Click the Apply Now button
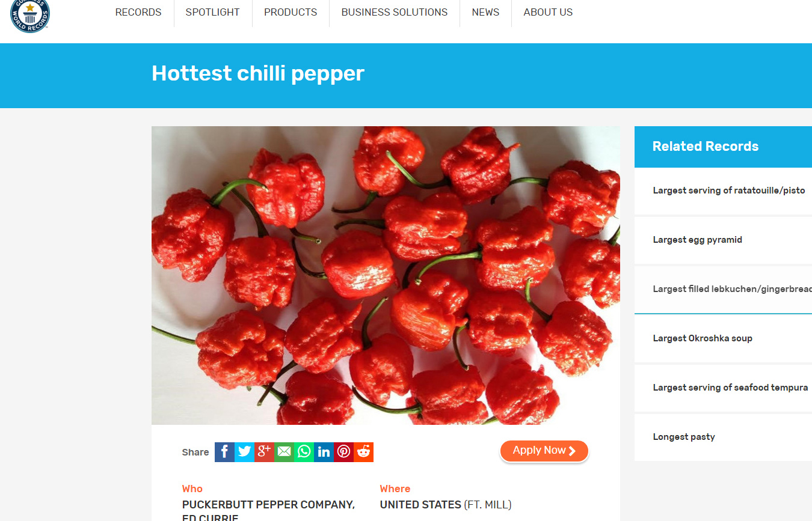 [544, 451]
